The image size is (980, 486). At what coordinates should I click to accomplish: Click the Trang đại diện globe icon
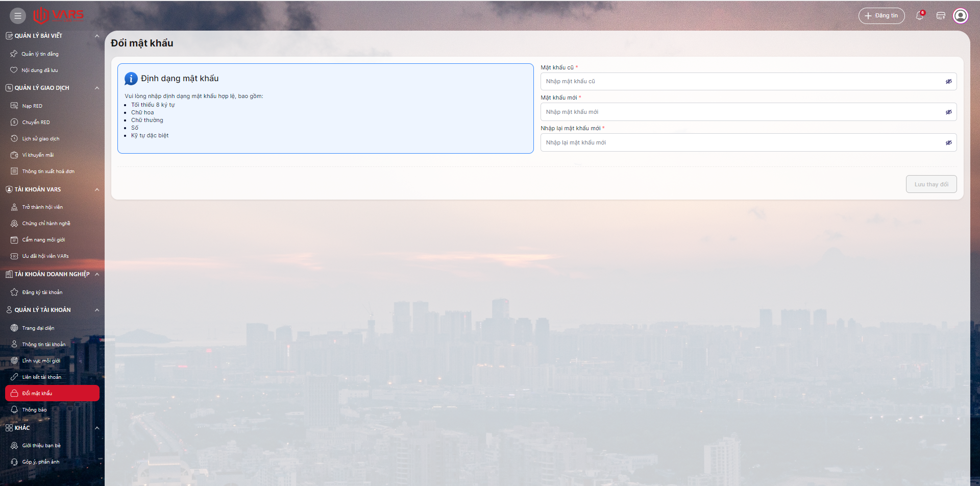tap(14, 328)
